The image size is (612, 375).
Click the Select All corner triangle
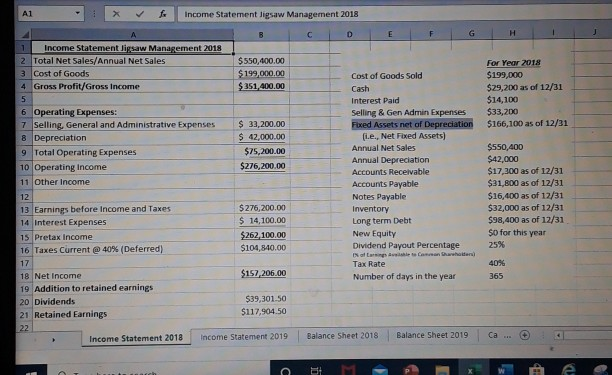click(25, 35)
